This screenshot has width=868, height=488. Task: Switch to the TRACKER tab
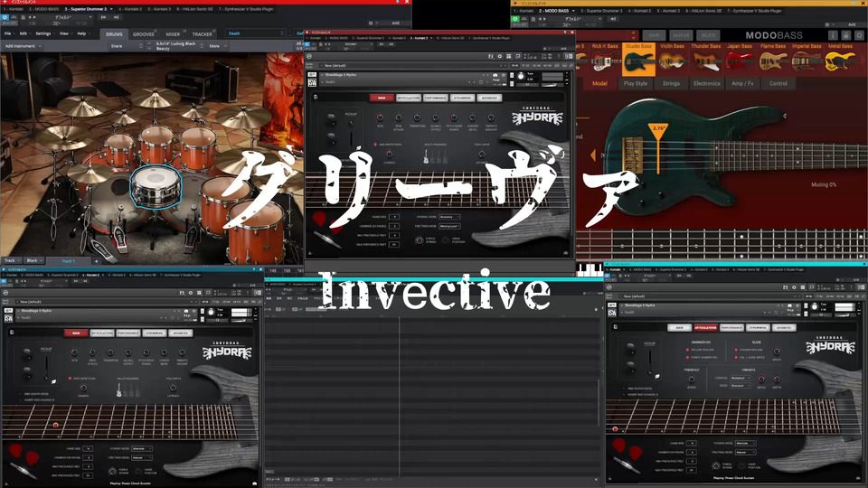[x=202, y=33]
